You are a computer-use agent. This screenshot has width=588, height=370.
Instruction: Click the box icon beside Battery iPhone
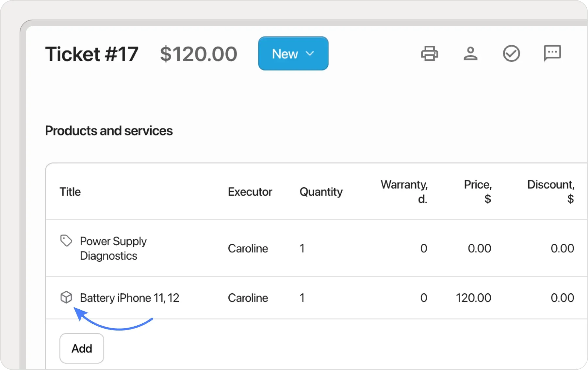[66, 297]
